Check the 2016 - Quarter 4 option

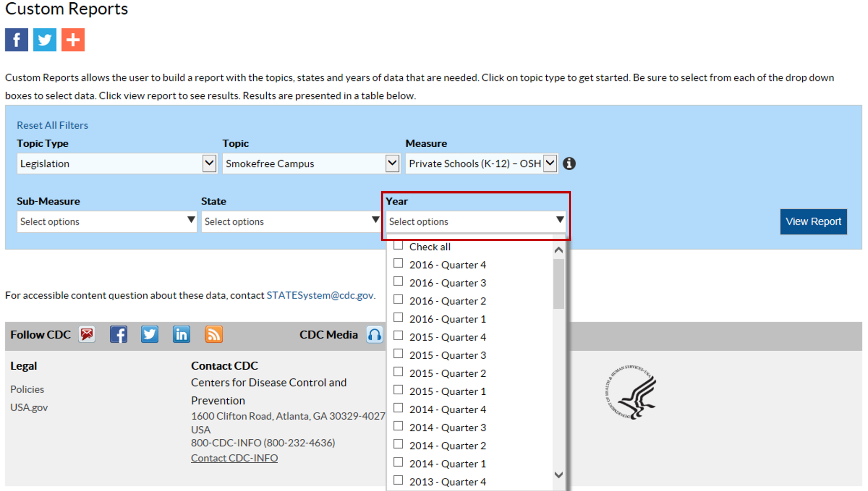point(398,264)
